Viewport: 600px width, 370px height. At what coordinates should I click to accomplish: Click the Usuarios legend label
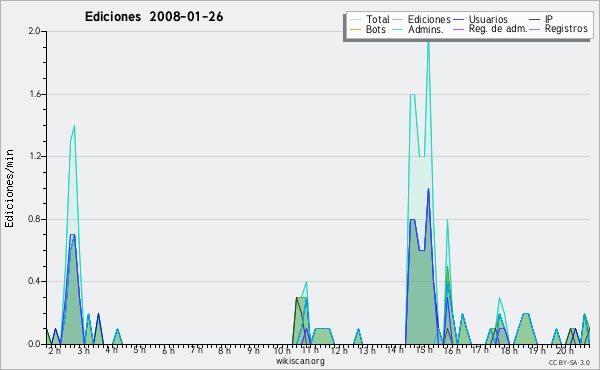click(488, 19)
